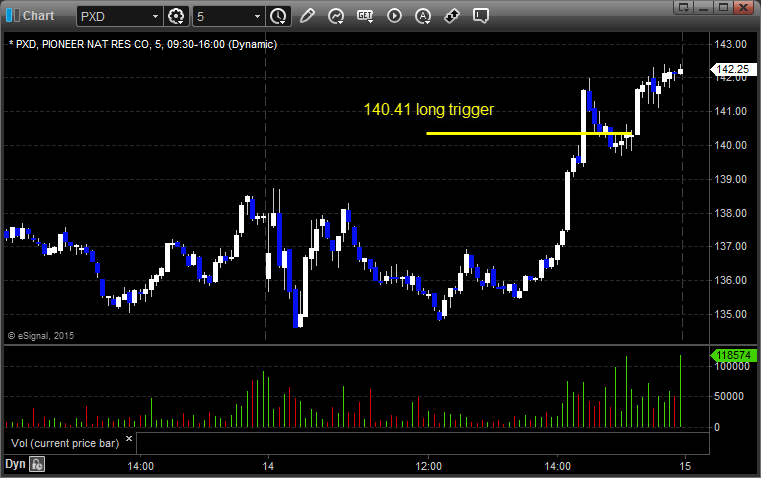Click the Dyn scaling label
The width and height of the screenshot is (761, 478).
(x=15, y=464)
